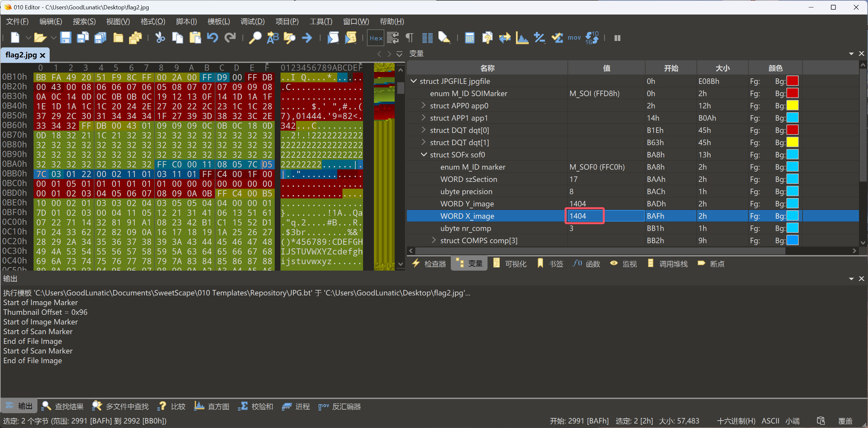The width and height of the screenshot is (868, 428).
Task: Click the hex operations plus-minus icon
Action: (539, 38)
